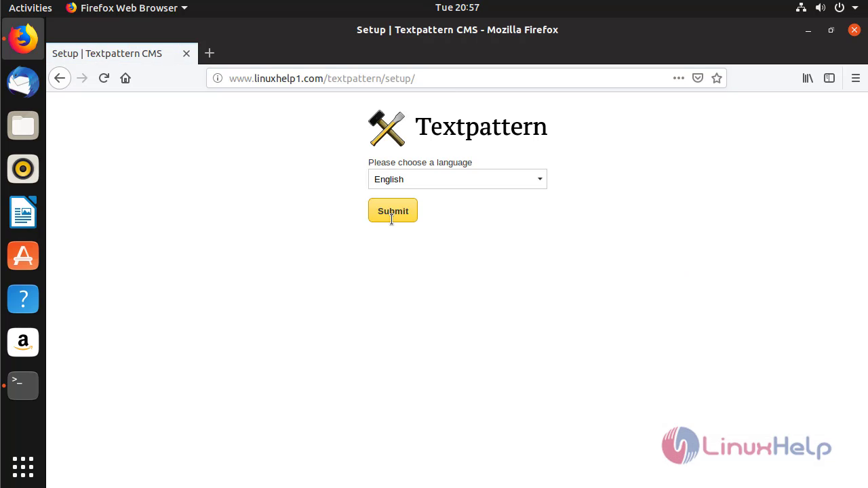The width and height of the screenshot is (868, 488).
Task: Open the page actions three-dot menu
Action: click(678, 78)
